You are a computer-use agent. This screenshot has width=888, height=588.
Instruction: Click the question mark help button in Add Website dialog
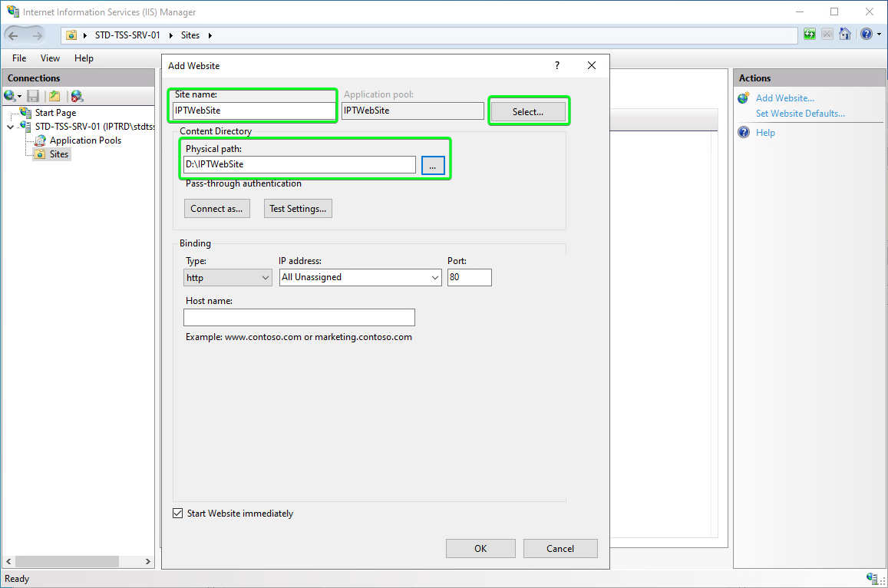point(557,66)
